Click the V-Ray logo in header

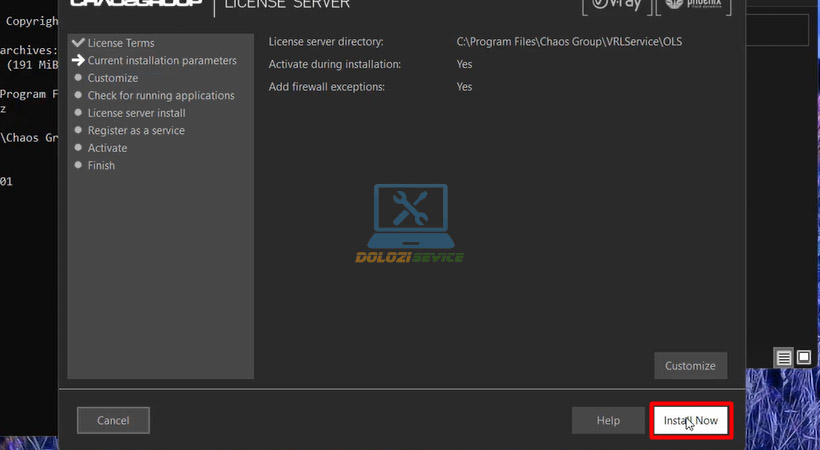(614, 6)
